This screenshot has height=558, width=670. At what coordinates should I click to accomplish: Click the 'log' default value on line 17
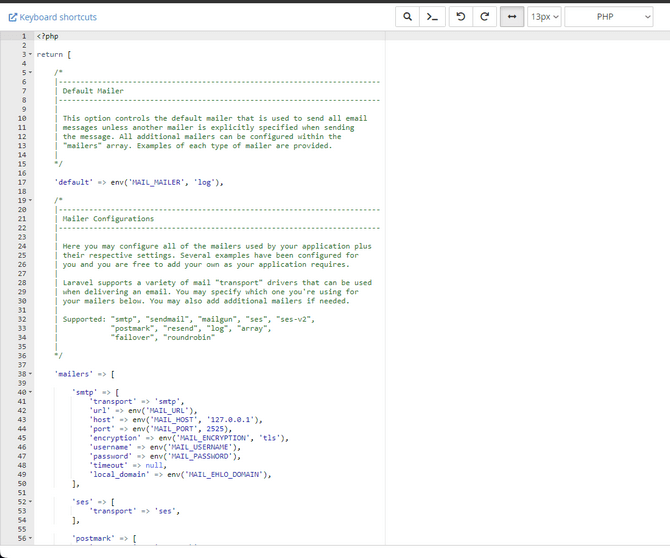click(x=204, y=182)
